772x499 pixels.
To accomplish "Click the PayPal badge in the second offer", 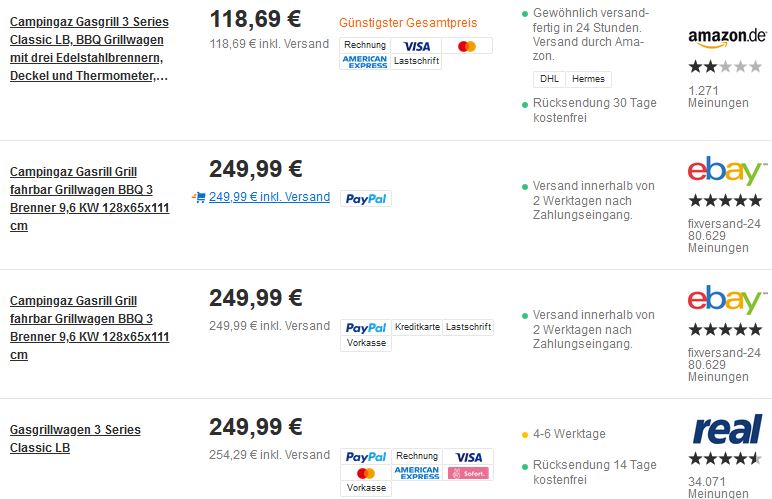I will tap(366, 199).
